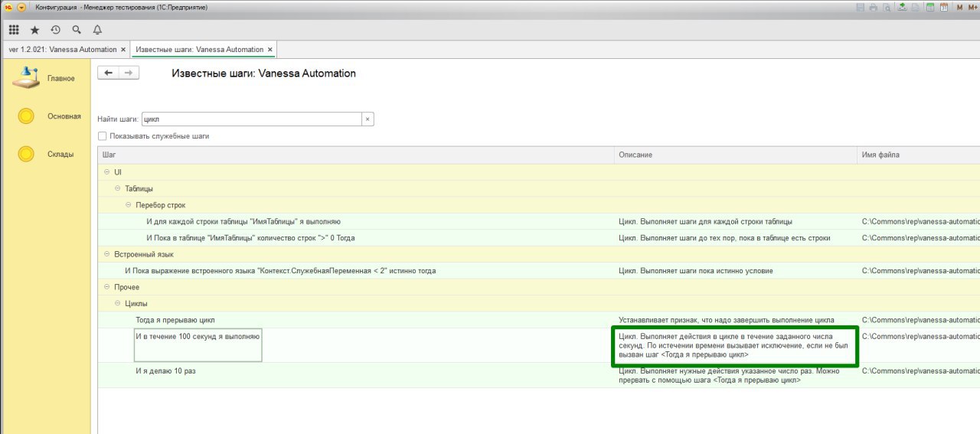Click description Устанавливает признак, что надо завершить
Image resolution: width=980 pixels, height=434 pixels.
[x=726, y=320]
